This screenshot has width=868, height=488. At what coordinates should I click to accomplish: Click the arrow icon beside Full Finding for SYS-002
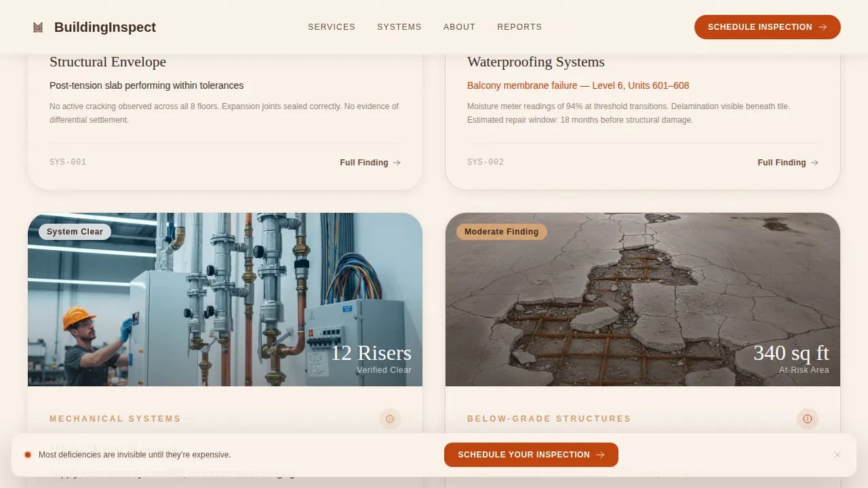tap(815, 163)
